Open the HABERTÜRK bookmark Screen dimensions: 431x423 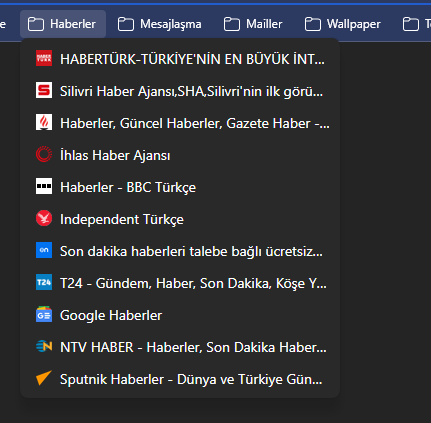[180, 59]
